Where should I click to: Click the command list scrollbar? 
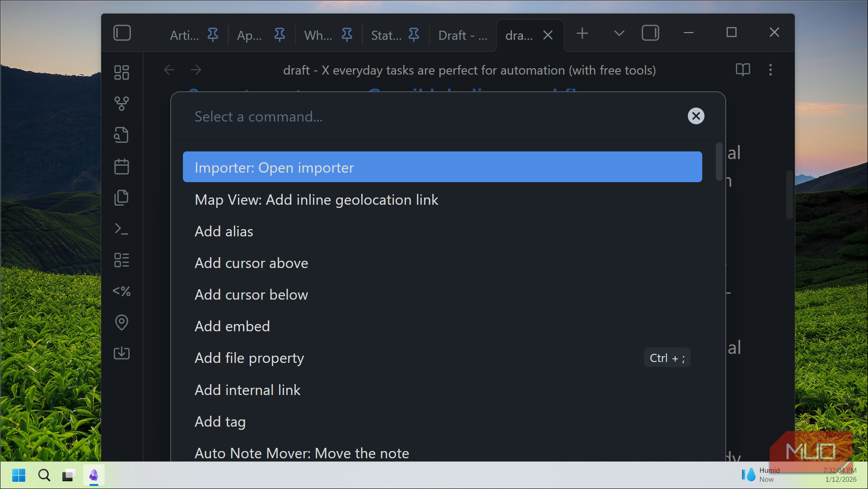[x=719, y=162]
